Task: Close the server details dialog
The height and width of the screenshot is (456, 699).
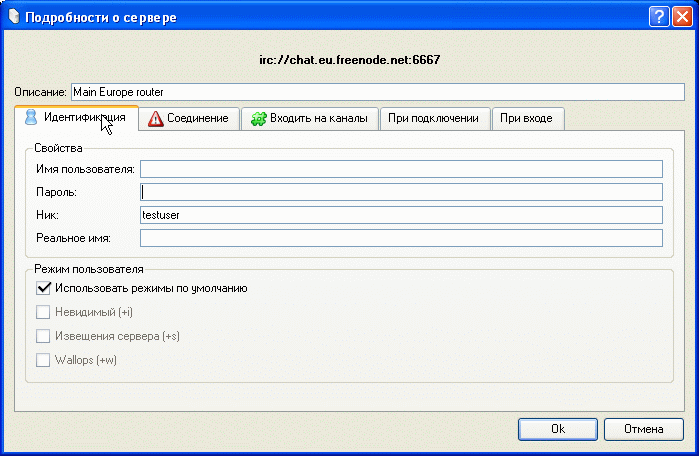Action: click(x=681, y=16)
